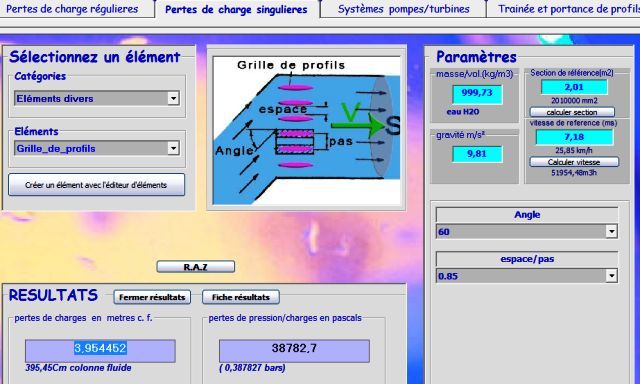Open the Systèmes pompes/turbines tab
This screenshot has height=384, width=640.
click(403, 9)
